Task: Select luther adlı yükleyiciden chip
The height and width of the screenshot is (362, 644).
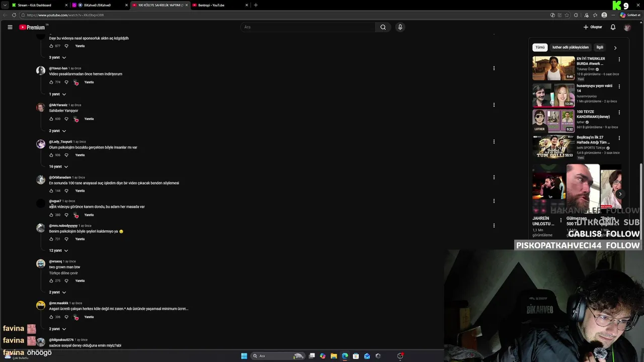Action: [571, 47]
